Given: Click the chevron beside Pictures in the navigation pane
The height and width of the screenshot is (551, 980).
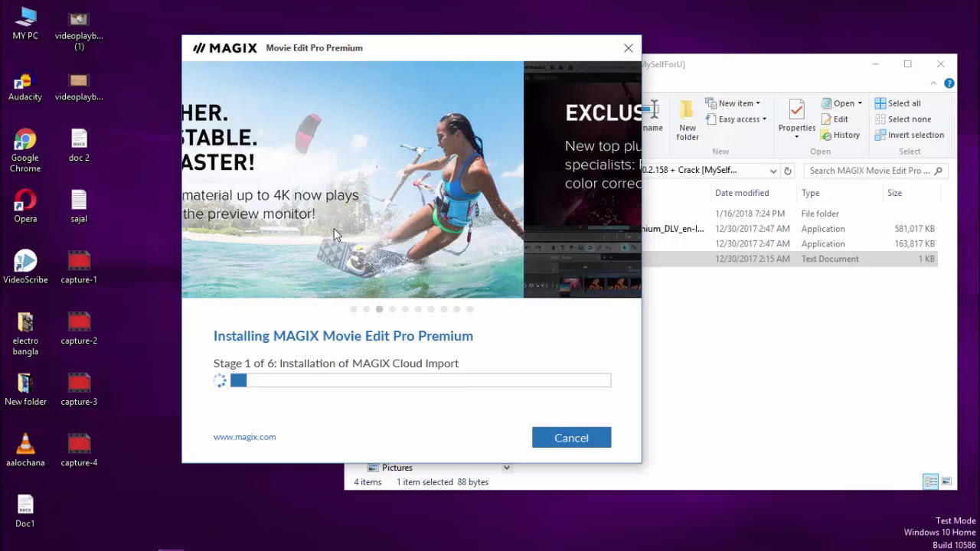Looking at the screenshot, I should coord(506,468).
